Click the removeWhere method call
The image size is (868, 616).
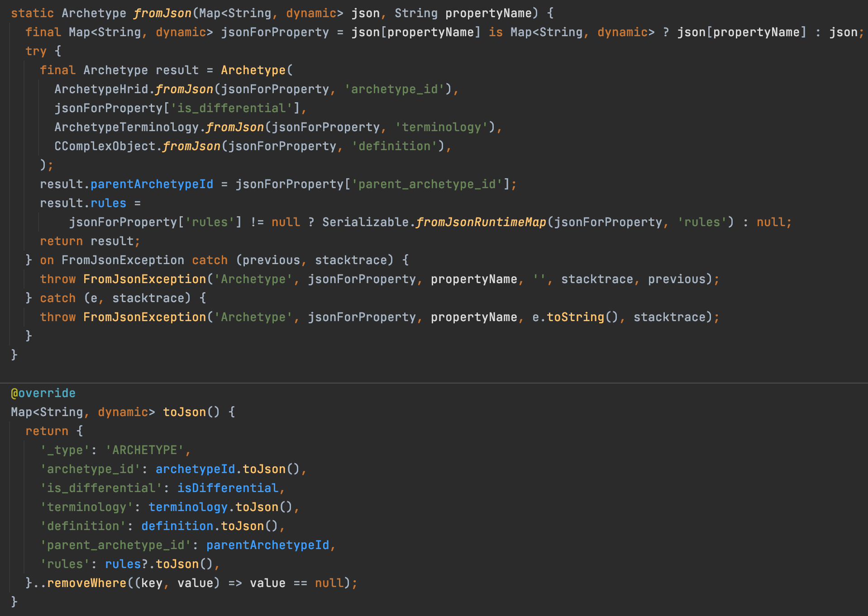coord(86,583)
